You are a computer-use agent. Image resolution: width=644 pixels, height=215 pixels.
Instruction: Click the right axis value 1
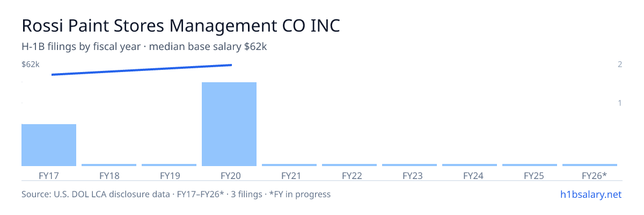[620, 103]
